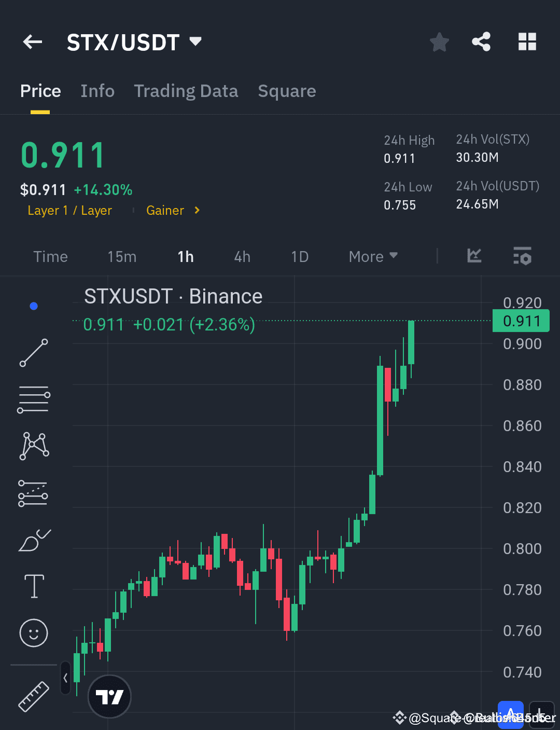Open the horizontal lines drawing tool
This screenshot has width=560, height=730.
[x=33, y=399]
